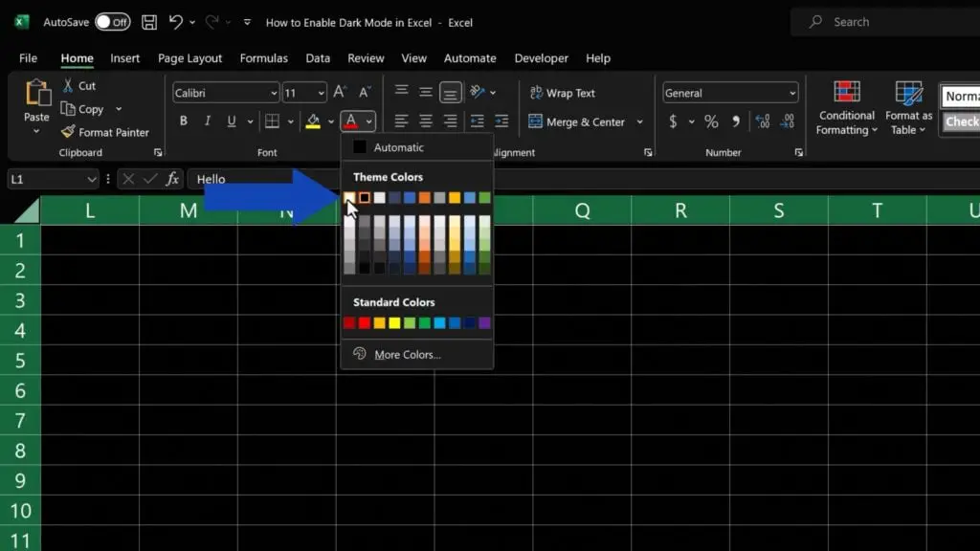Screen dimensions: 980x551
Task: Open Conditional Formatting
Action: [x=847, y=107]
